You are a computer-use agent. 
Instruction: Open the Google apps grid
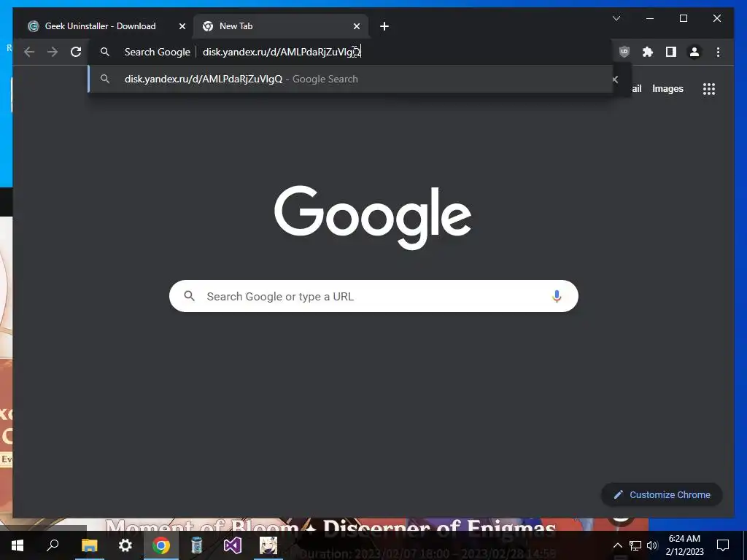pos(709,89)
